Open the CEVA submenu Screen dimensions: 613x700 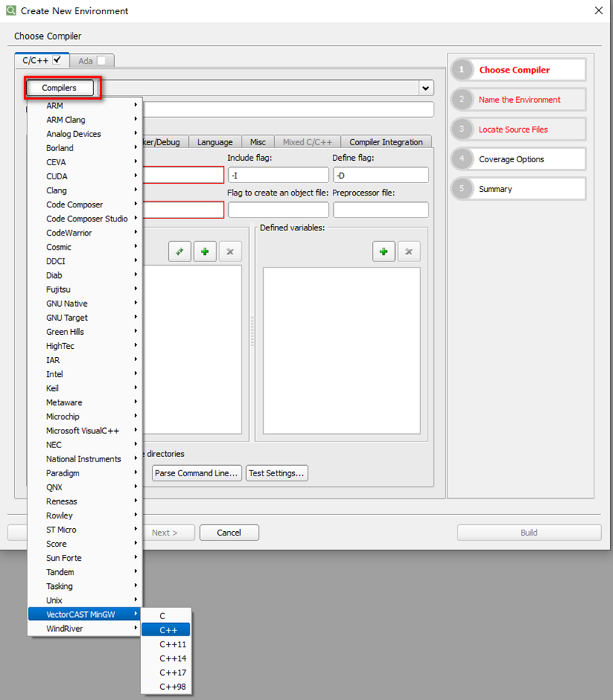pos(85,162)
